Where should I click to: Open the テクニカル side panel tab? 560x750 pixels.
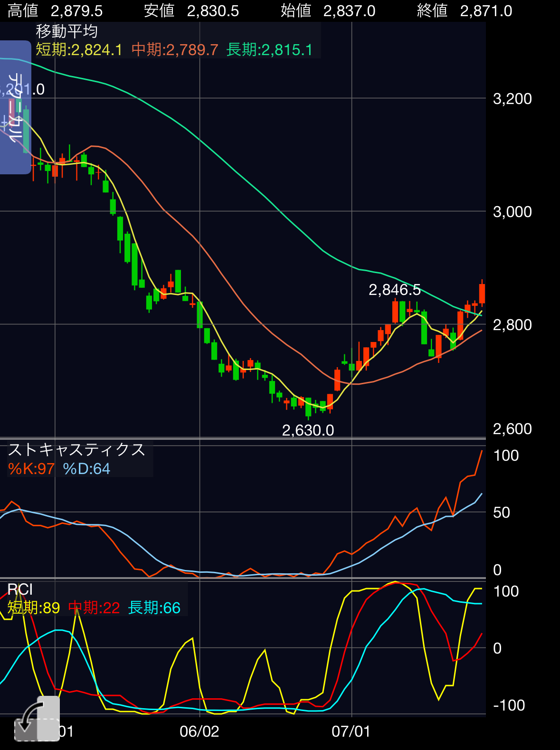coord(15,107)
